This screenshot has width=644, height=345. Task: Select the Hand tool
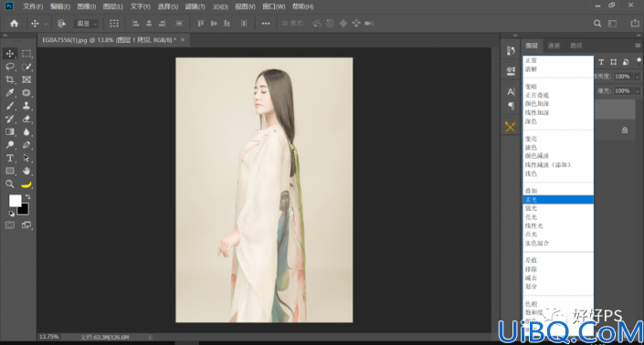26,171
